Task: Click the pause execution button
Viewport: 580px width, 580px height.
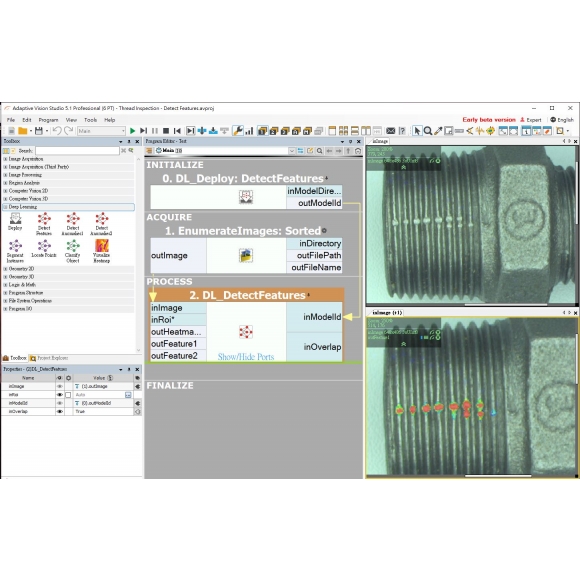Action: [155, 131]
